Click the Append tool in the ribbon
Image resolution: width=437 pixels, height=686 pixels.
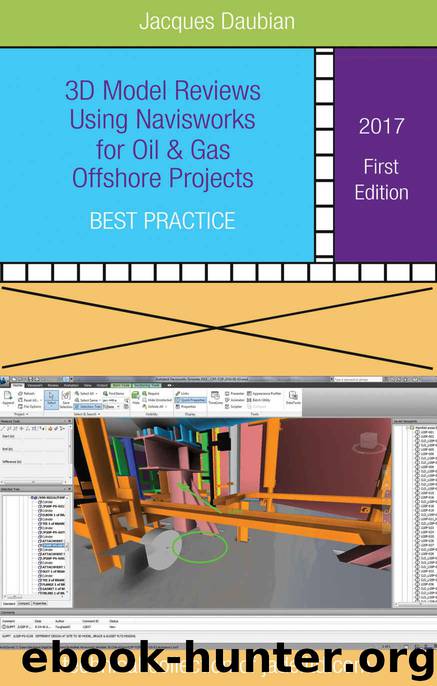pyautogui.click(x=8, y=398)
